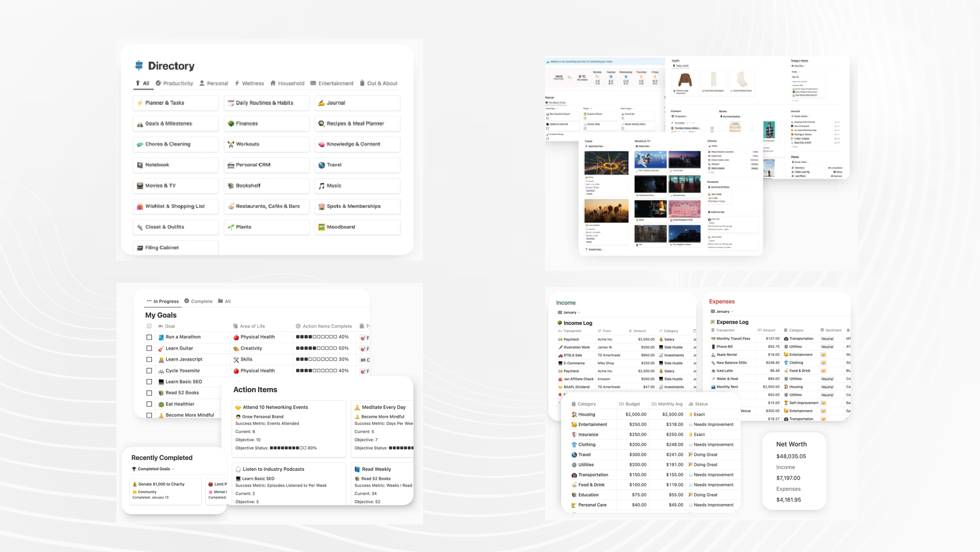Click the hanger icon on Closet & Outfits
The height and width of the screenshot is (552, 980).
tap(140, 227)
